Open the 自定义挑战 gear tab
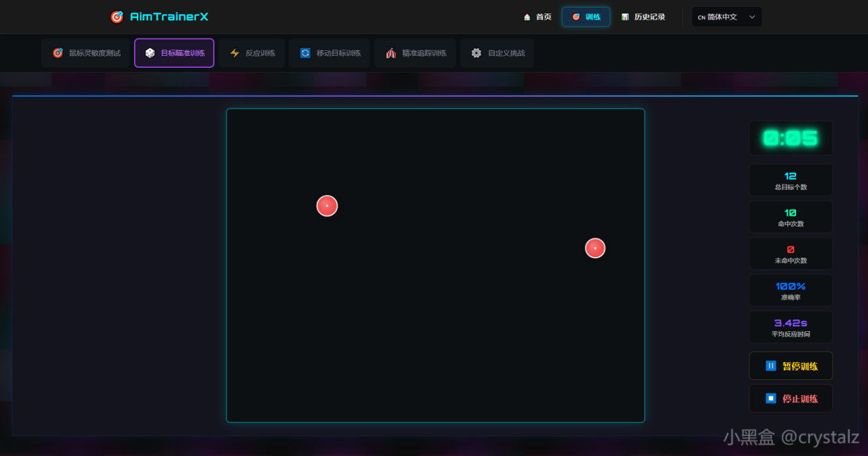 [497, 53]
